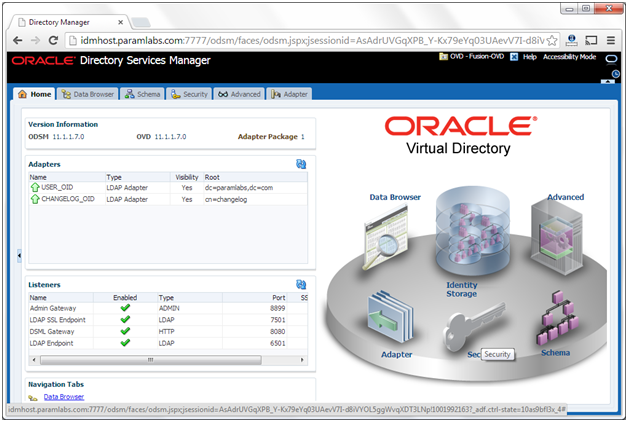Click the CHANGELOG_OID adapter status arrow icon
This screenshot has width=628, height=422.
(35, 199)
